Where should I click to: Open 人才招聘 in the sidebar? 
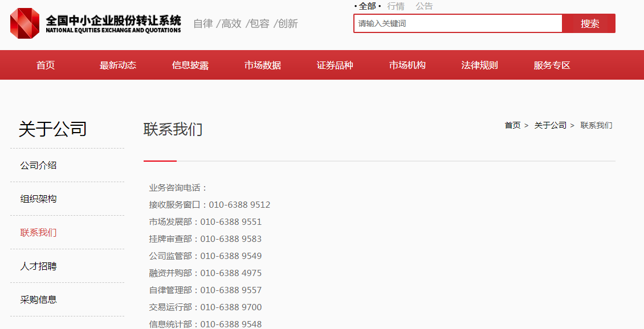(x=39, y=266)
